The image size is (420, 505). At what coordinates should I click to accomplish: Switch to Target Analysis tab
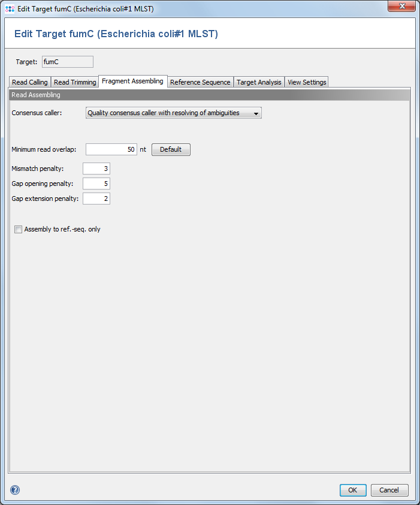(x=259, y=82)
